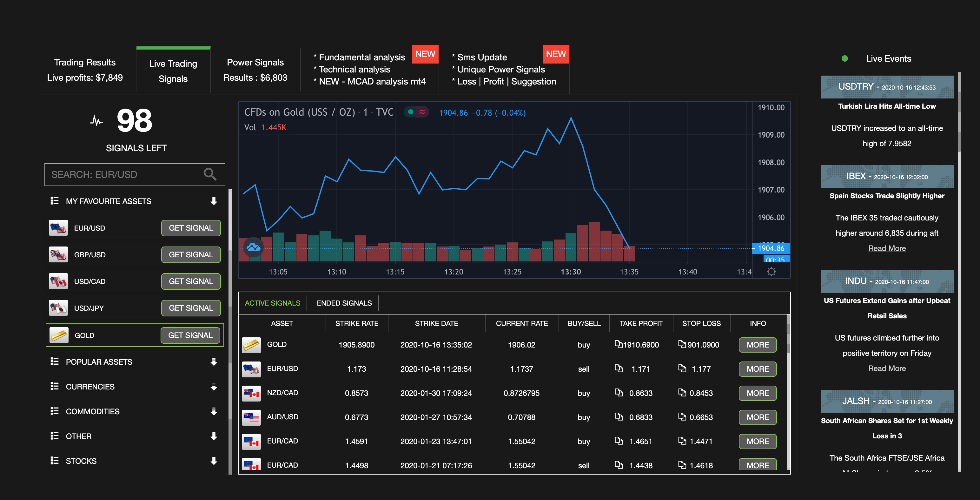980x500 pixels.
Task: Get signal for EUR/USD
Action: point(191,228)
